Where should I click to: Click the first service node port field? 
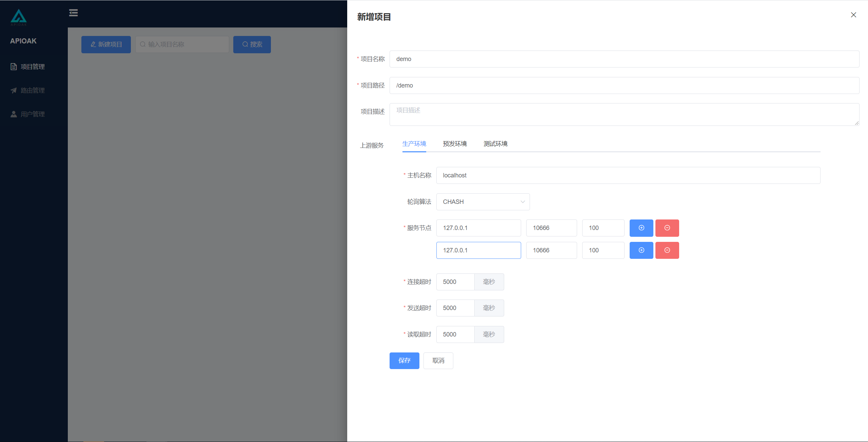click(x=551, y=228)
